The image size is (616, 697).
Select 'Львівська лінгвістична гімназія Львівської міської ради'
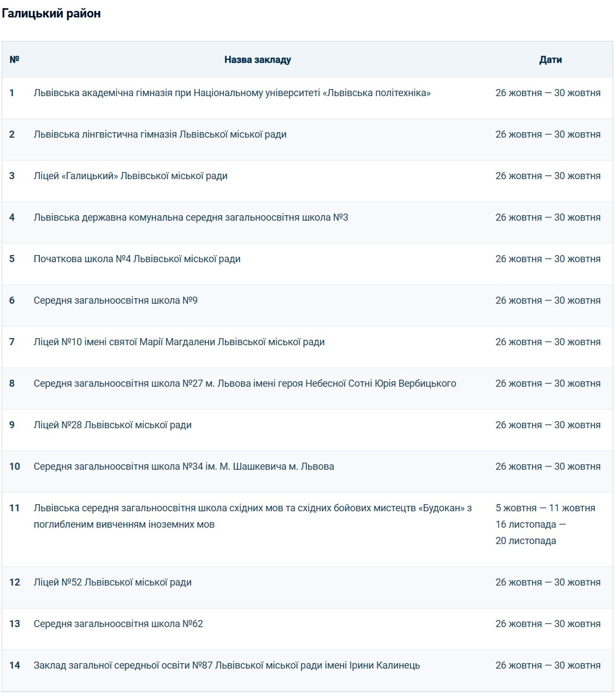pyautogui.click(x=160, y=134)
